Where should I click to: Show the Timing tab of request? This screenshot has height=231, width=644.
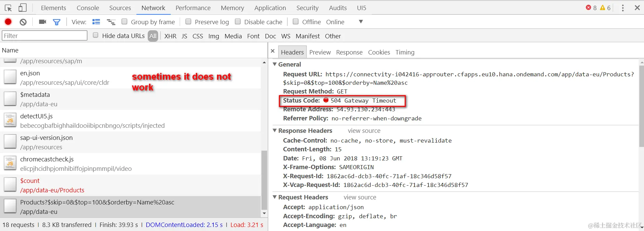[405, 52]
